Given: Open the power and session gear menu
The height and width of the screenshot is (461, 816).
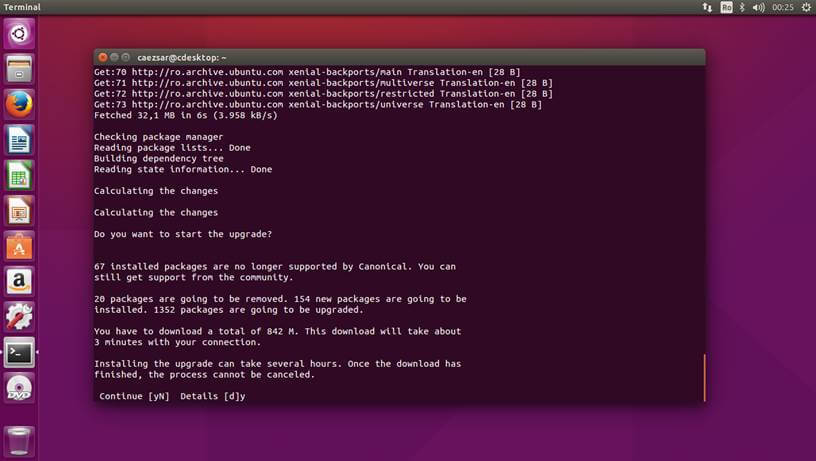Looking at the screenshot, I should (805, 7).
